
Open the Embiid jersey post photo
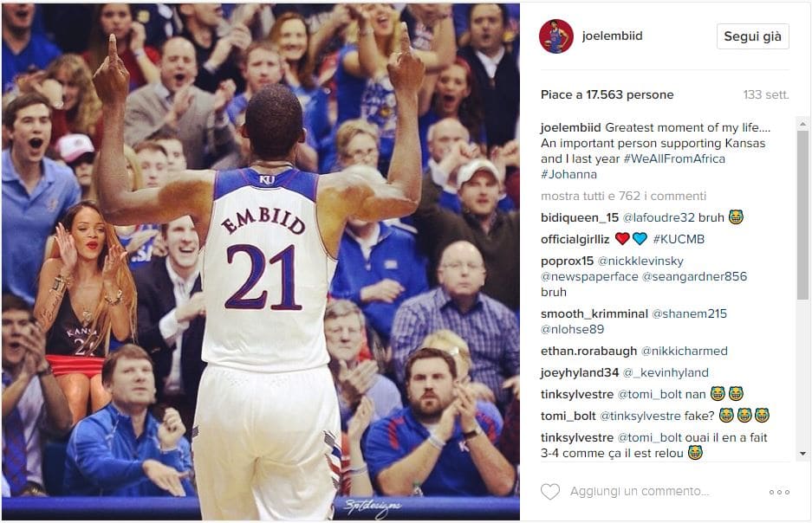coord(261,261)
